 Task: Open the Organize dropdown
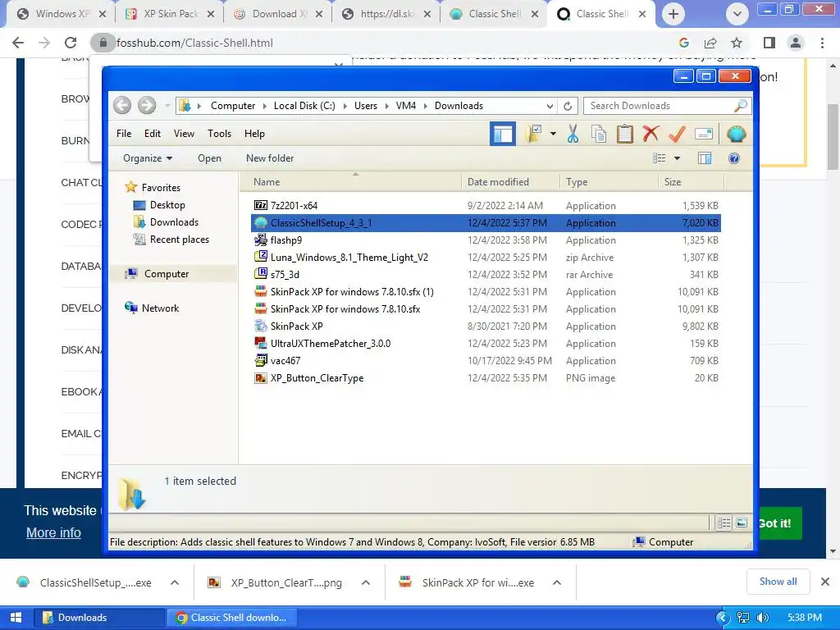pos(148,158)
